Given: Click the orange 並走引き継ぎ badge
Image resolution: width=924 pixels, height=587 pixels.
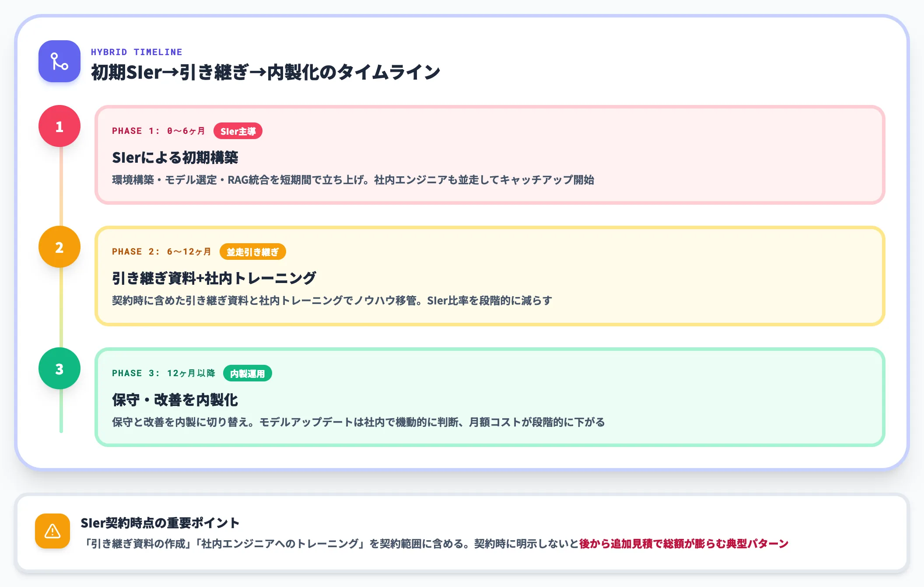Looking at the screenshot, I should 252,252.
